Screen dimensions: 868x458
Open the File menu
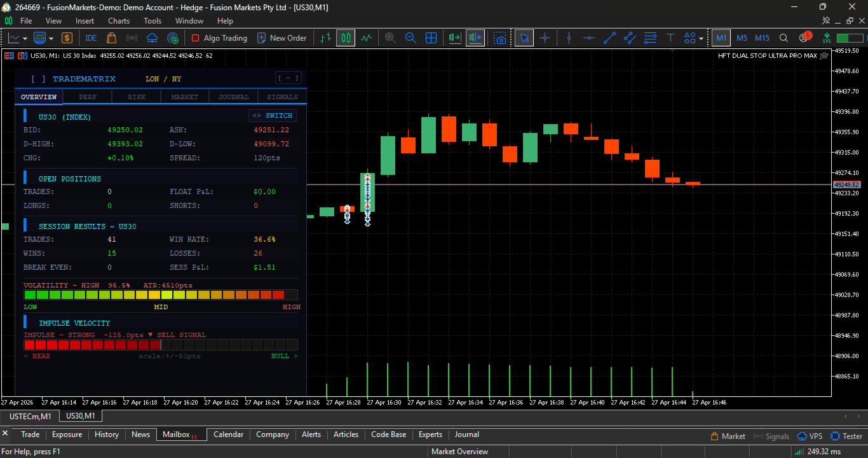click(x=26, y=21)
